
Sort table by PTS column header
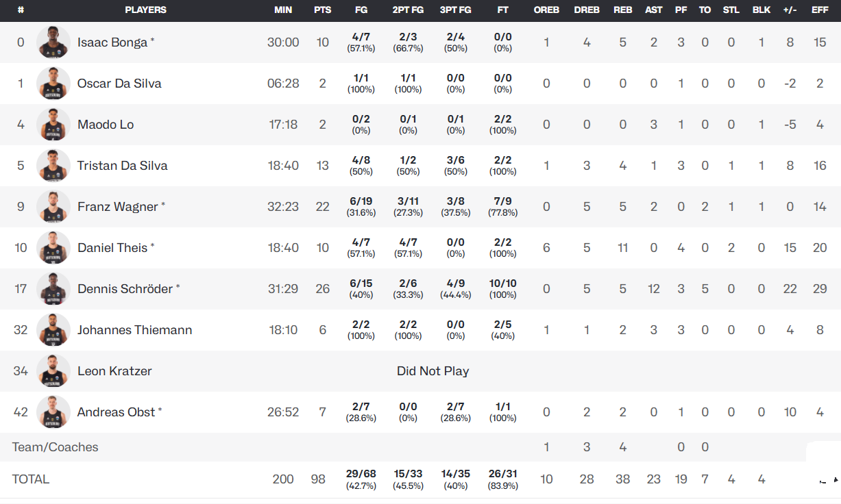click(x=323, y=10)
